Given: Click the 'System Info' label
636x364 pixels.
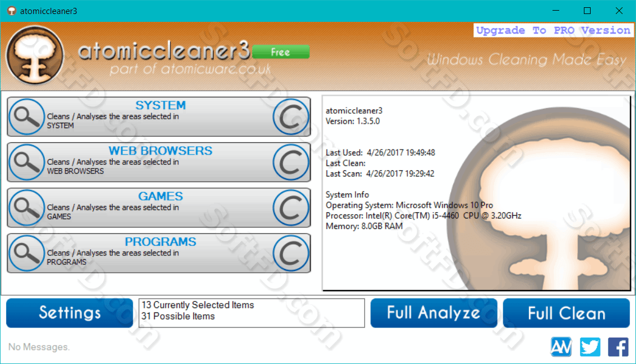Looking at the screenshot, I should 347,194.
